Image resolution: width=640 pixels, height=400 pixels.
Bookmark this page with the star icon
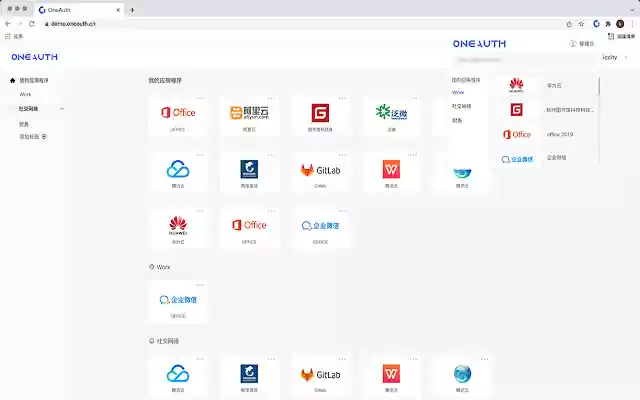[581, 24]
